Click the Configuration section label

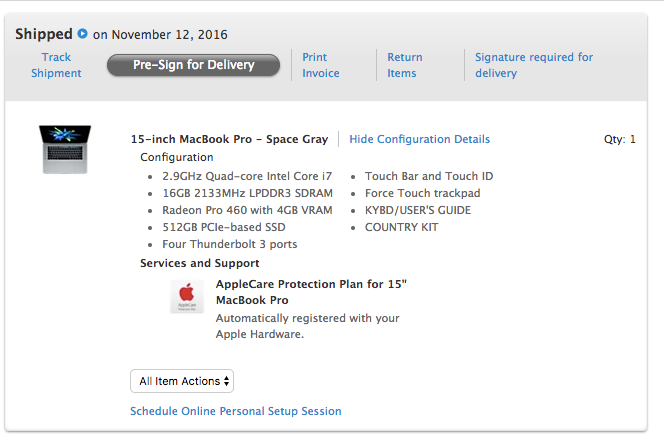coord(176,157)
